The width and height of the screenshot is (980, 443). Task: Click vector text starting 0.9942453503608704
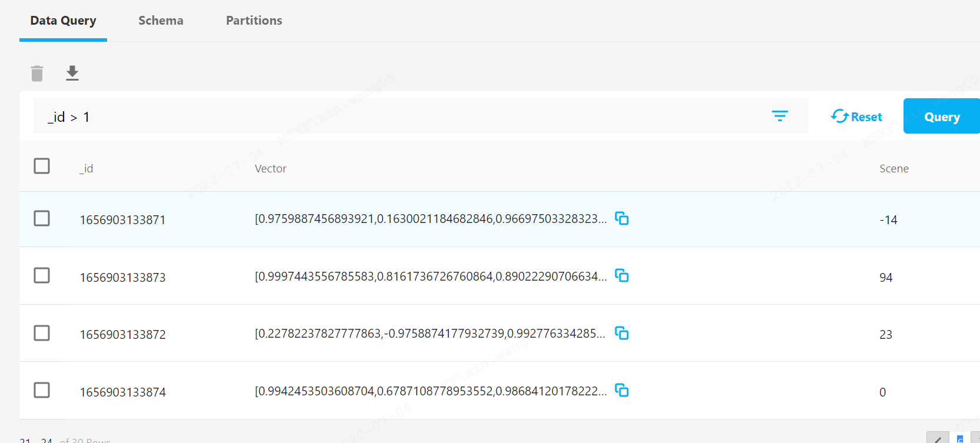click(x=431, y=391)
